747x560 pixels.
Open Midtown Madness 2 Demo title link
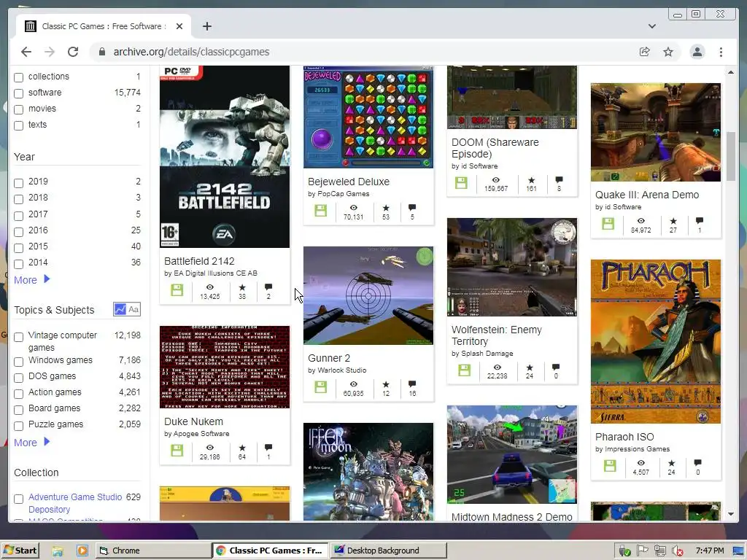511,517
